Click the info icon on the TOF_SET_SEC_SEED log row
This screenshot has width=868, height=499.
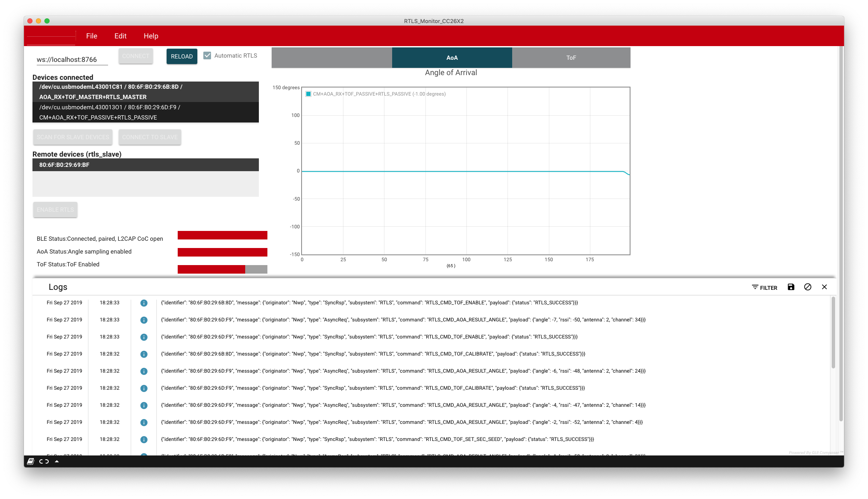coord(144,440)
